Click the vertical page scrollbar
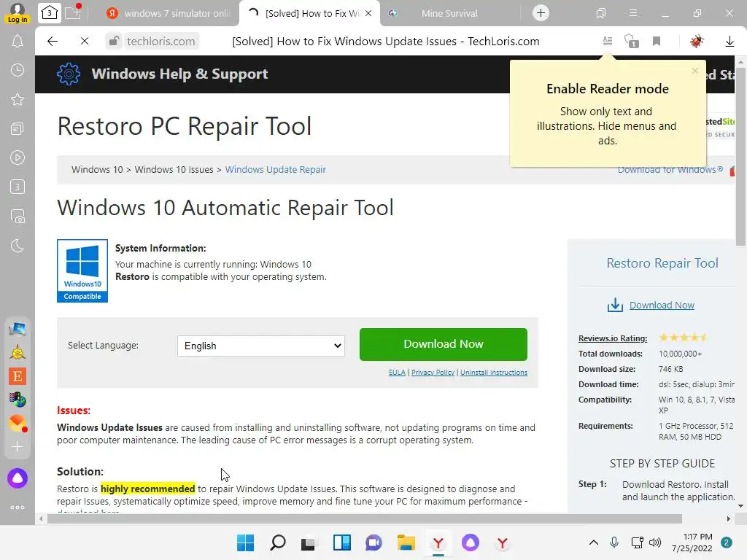Viewport: 747px width, 560px height. pyautogui.click(x=741, y=156)
